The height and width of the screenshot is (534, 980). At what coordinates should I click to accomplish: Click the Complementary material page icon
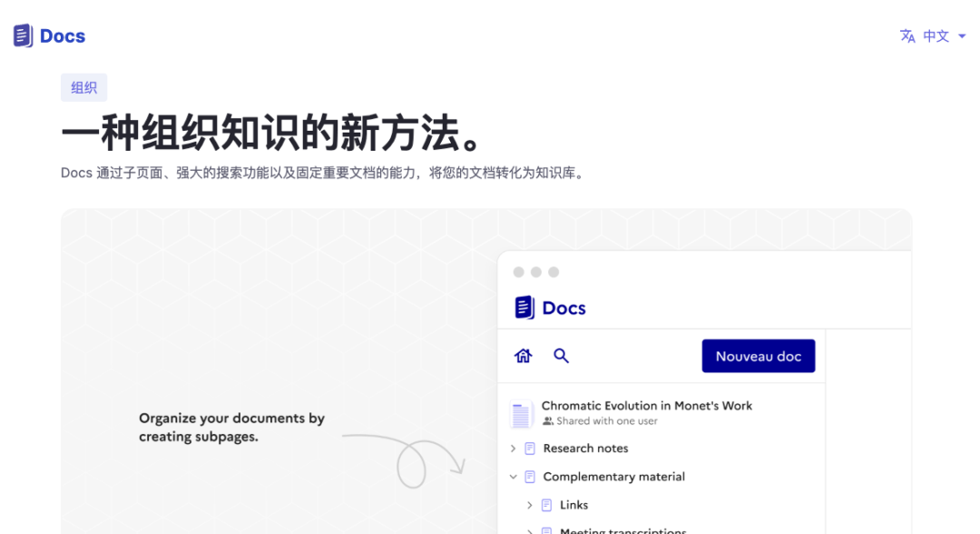pos(530,477)
